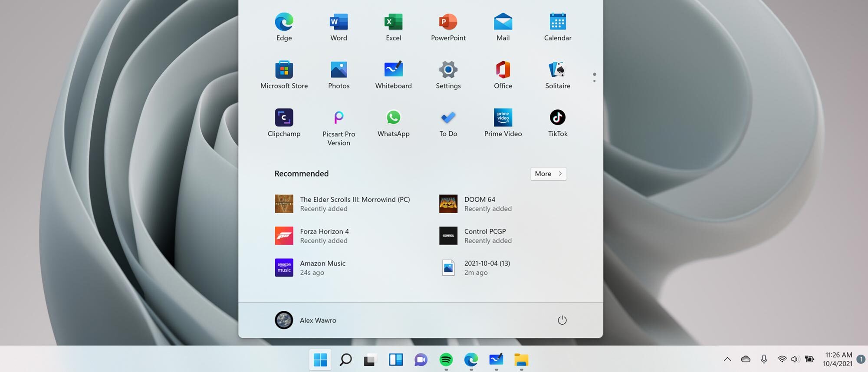Launch Picsart Pro Version app
The width and height of the screenshot is (868, 372).
pyautogui.click(x=339, y=127)
